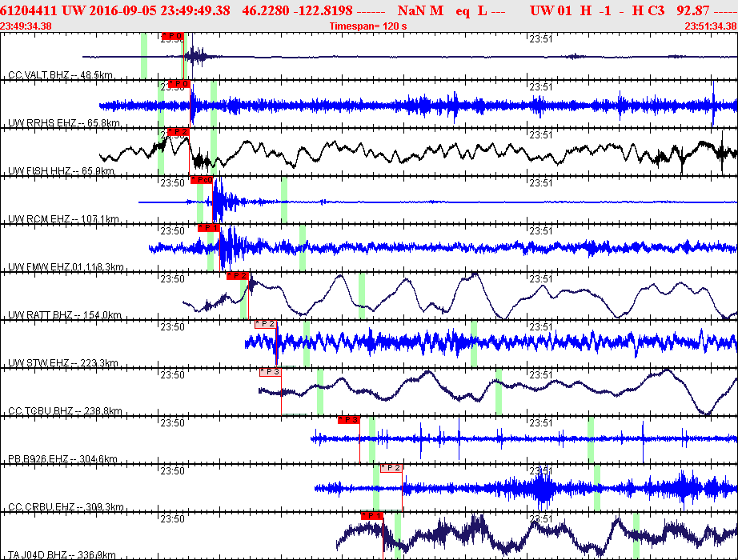This screenshot has height=560, width=738.
Task: Click the Timespan 120 s header text
Action: (x=367, y=26)
